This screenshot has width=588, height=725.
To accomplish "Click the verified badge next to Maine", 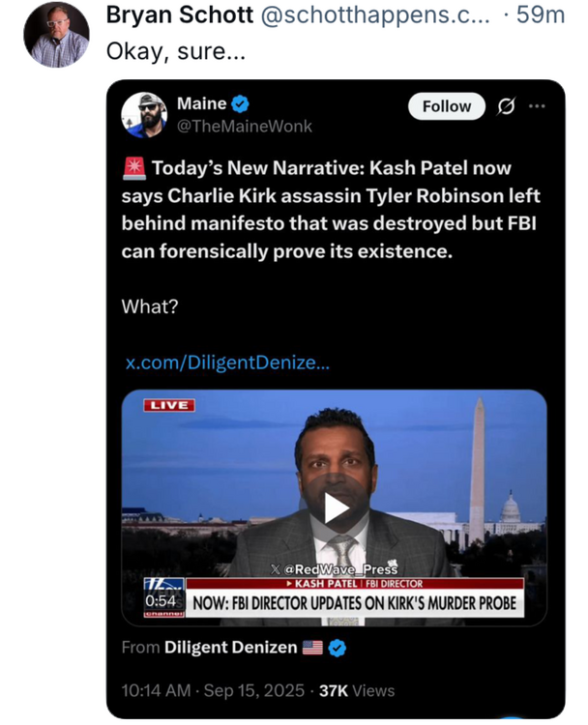I will click(x=242, y=103).
